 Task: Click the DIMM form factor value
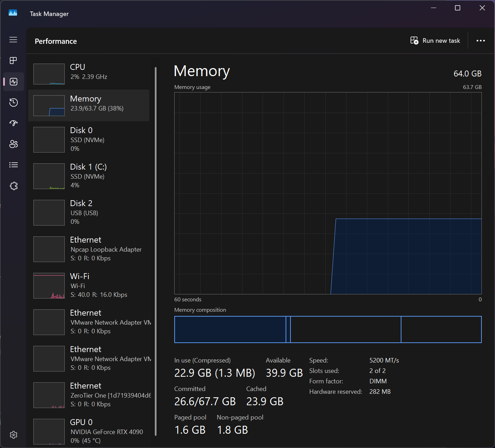[378, 381]
